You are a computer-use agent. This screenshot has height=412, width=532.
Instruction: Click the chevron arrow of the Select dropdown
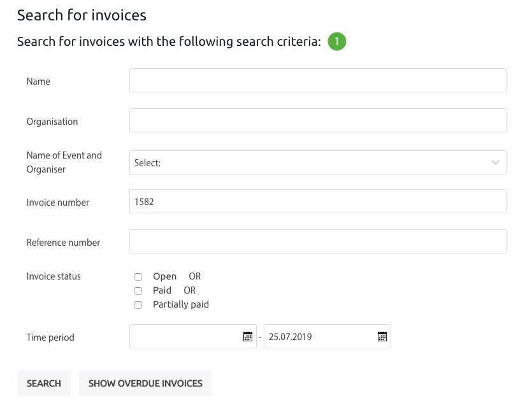495,162
